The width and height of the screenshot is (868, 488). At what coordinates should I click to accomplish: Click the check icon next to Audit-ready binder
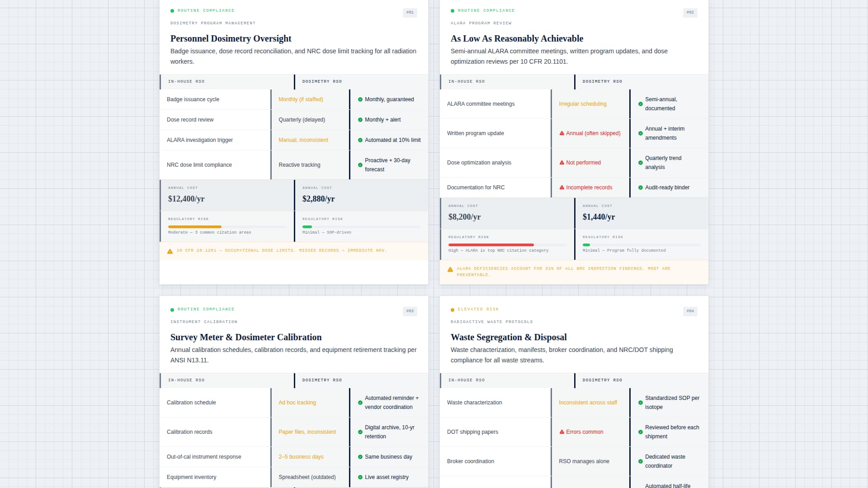[x=641, y=188]
